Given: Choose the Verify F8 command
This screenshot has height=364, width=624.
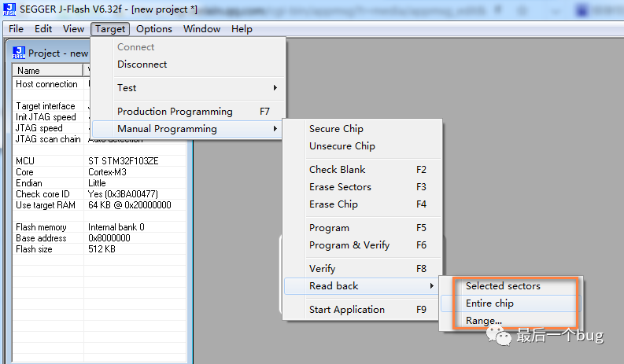Looking at the screenshot, I should (x=362, y=269).
